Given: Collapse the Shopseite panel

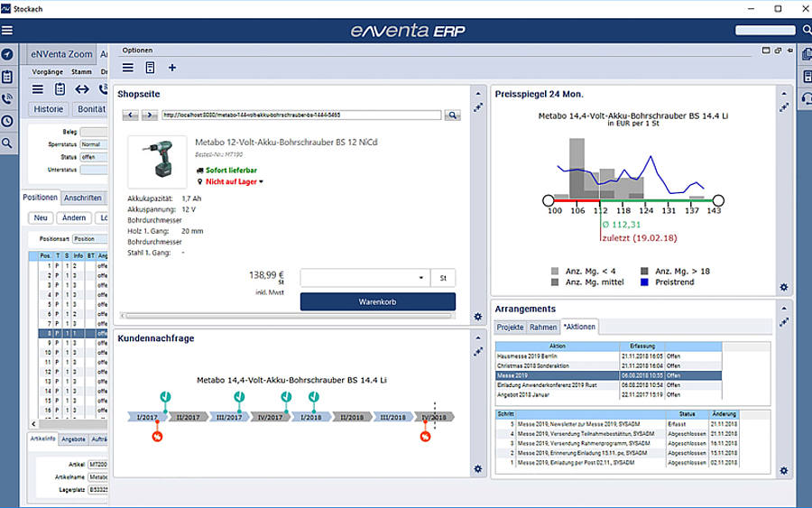Looking at the screenshot, I should [478, 94].
